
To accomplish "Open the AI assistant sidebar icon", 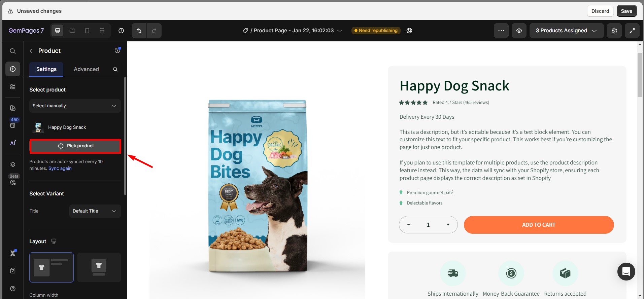I will click(13, 143).
